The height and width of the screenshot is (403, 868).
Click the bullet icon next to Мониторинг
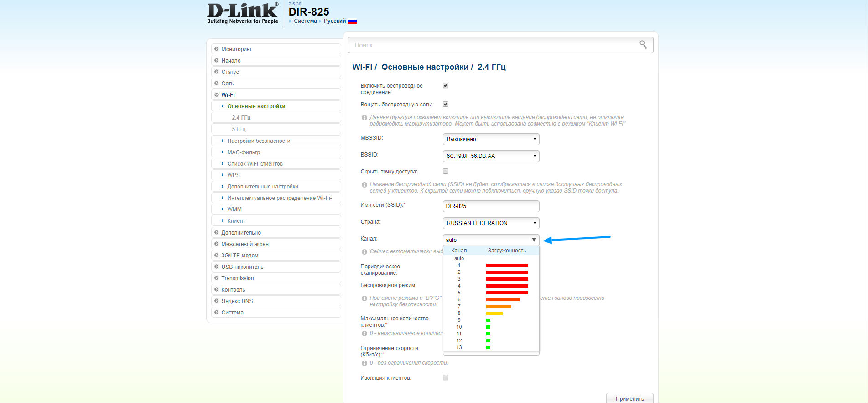[x=217, y=49]
